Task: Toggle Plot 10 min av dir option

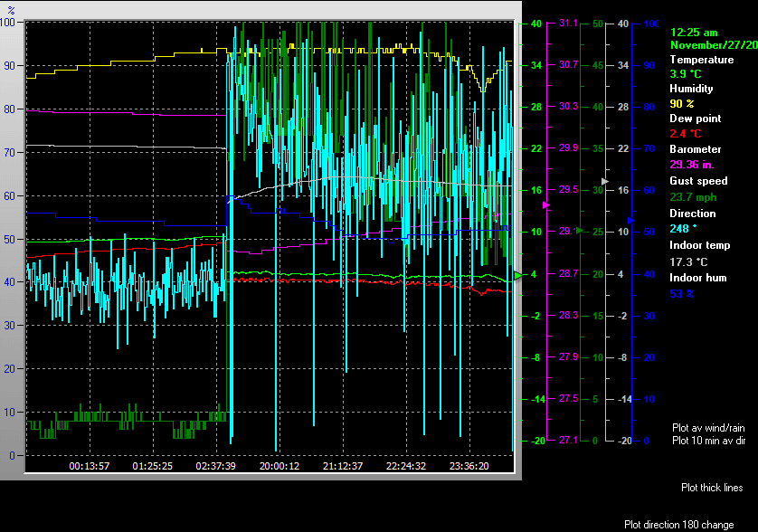Action: [x=709, y=441]
